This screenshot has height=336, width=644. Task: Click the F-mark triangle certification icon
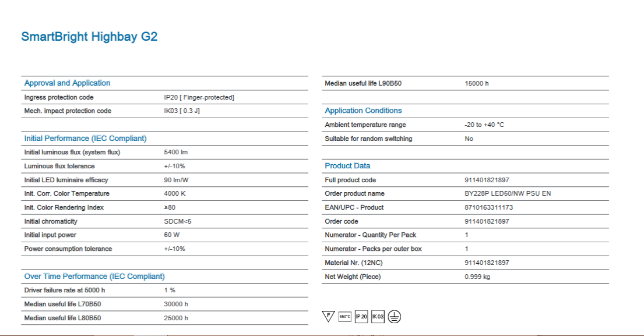(x=328, y=317)
